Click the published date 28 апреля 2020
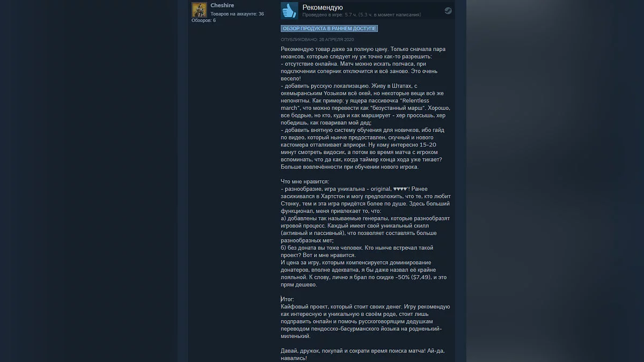This screenshot has height=362, width=644. (318, 40)
